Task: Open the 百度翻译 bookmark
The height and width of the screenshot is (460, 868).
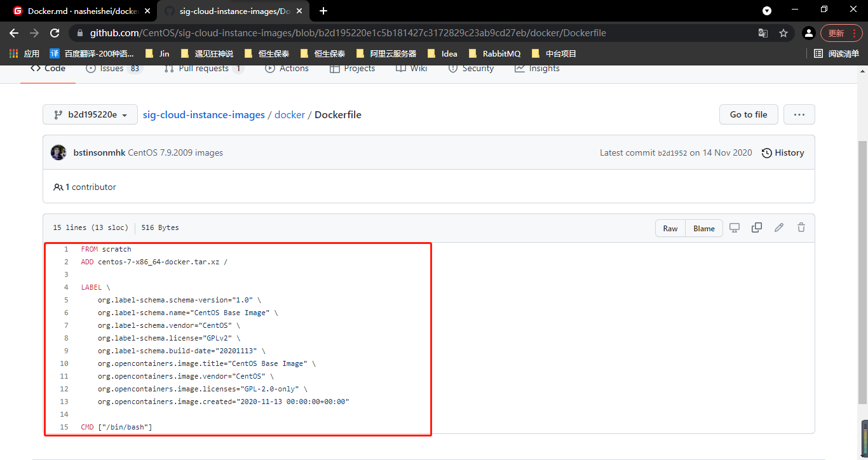Action: (x=92, y=54)
